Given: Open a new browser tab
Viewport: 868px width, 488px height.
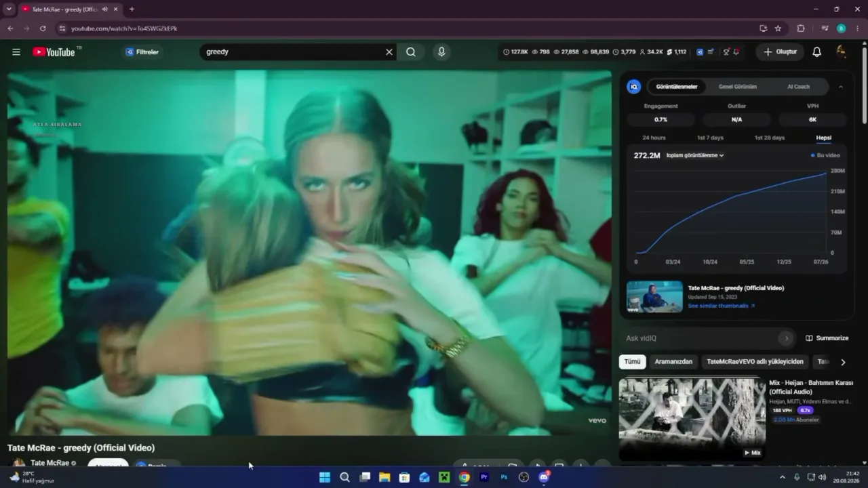Looking at the screenshot, I should coord(132,9).
